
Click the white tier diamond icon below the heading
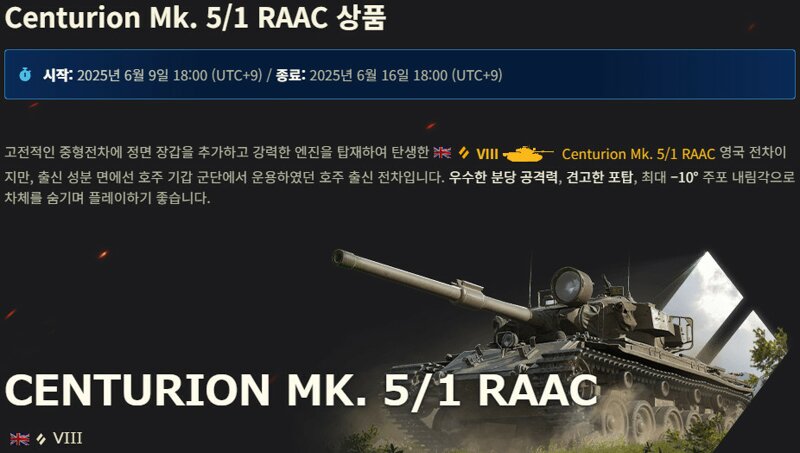[41, 439]
